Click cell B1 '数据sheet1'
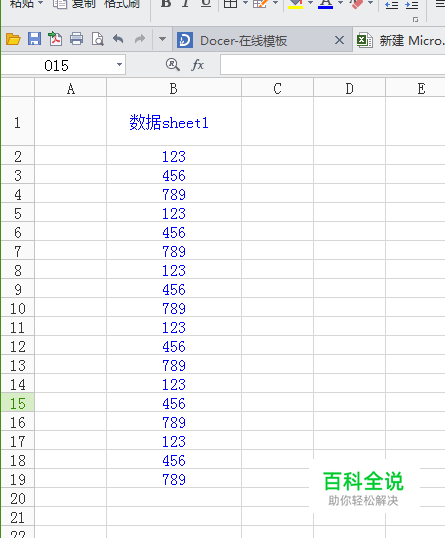Screen dimensions: 445x538 pyautogui.click(x=174, y=121)
